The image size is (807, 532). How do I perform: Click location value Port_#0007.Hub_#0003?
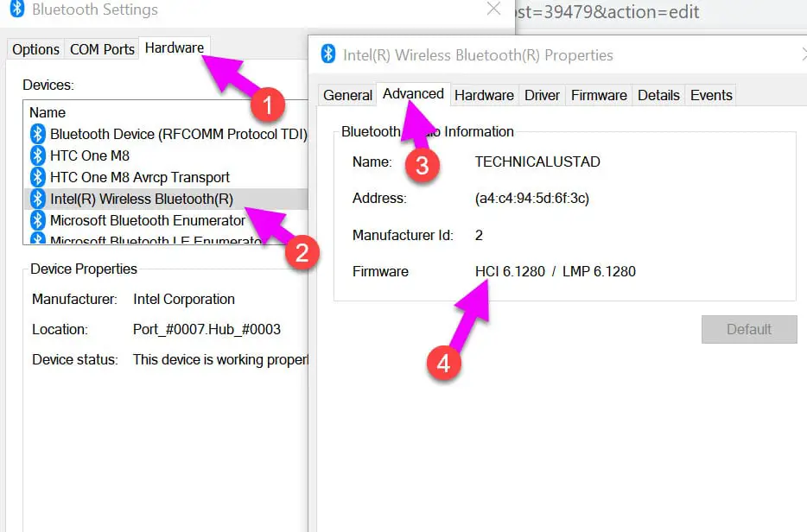(x=207, y=329)
